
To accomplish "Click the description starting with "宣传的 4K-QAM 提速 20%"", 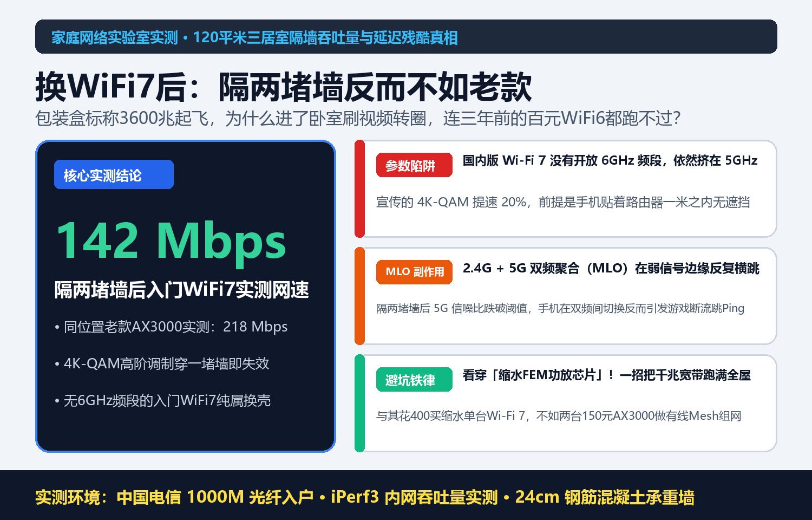I will [x=563, y=202].
